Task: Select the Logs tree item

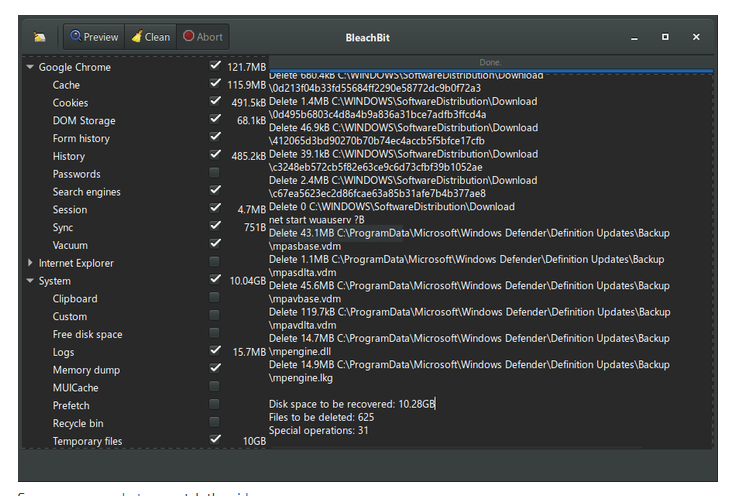Action: pos(63,352)
